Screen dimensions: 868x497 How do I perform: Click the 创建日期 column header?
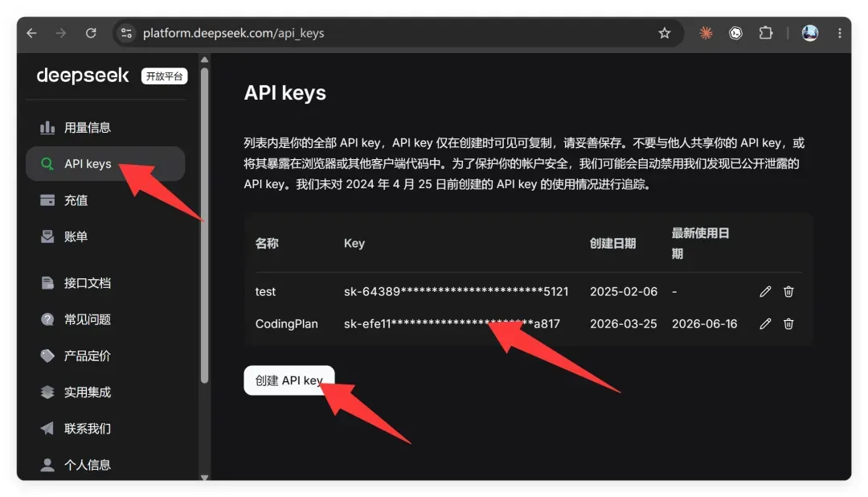tap(612, 243)
